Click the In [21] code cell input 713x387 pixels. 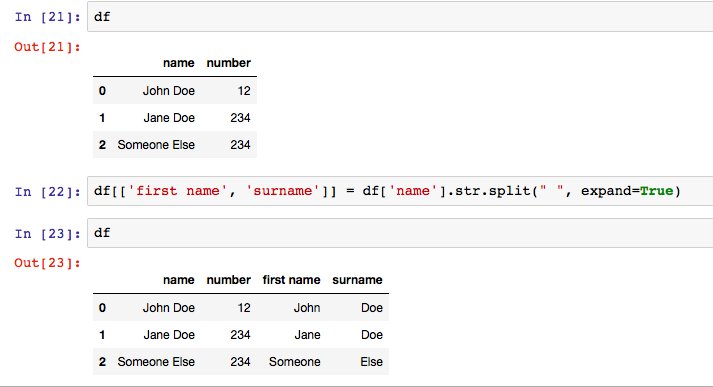coord(400,17)
